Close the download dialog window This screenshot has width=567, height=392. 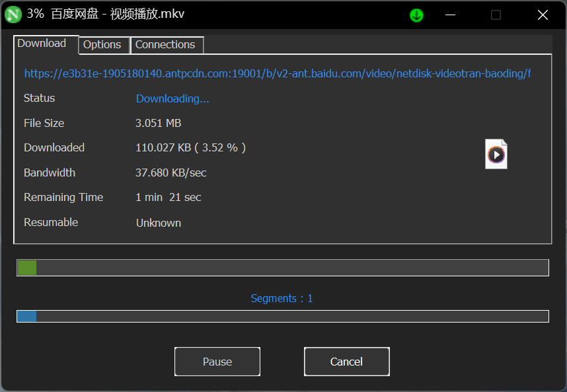(x=543, y=15)
